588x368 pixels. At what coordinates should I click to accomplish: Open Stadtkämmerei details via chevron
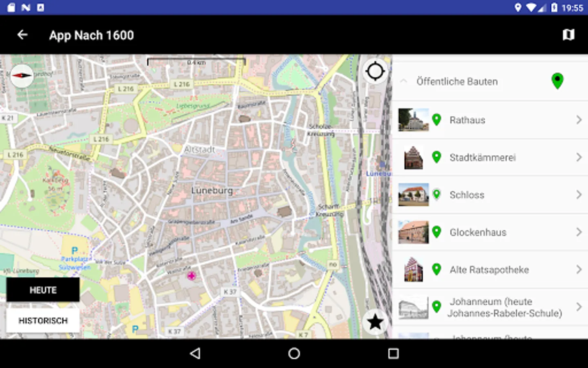pos(579,157)
